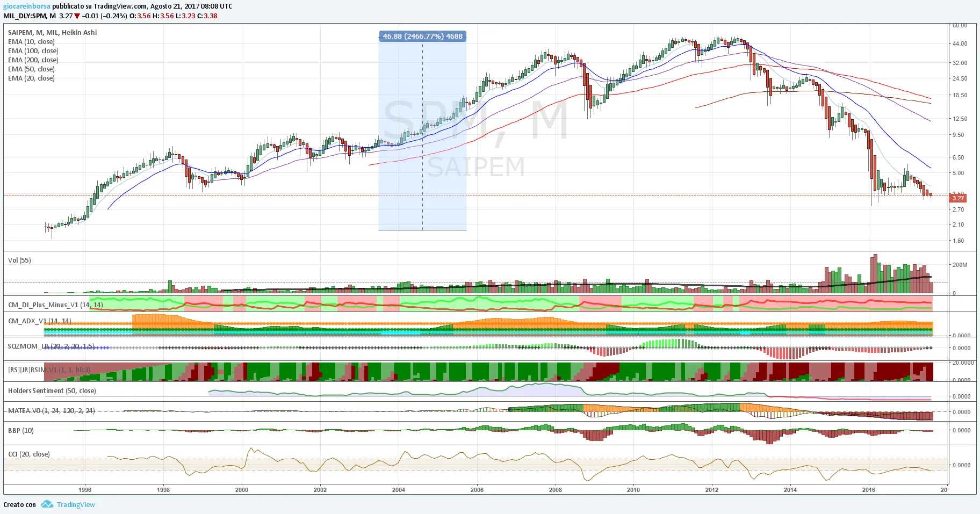This screenshot has height=514, width=980.
Task: Click the 60.00 price axis label
Action: tap(960, 25)
